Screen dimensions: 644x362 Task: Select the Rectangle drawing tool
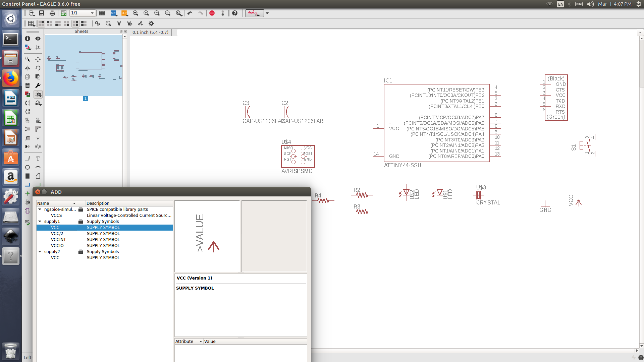pyautogui.click(x=28, y=176)
